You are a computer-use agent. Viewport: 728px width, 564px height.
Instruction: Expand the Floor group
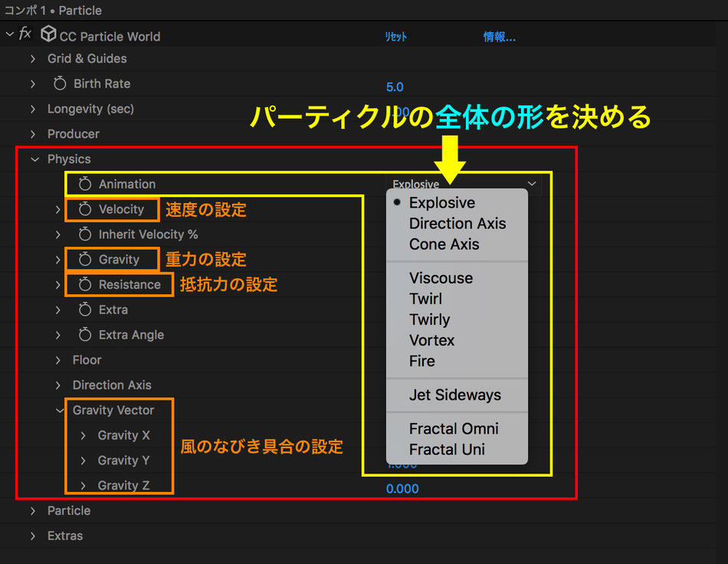click(x=57, y=359)
